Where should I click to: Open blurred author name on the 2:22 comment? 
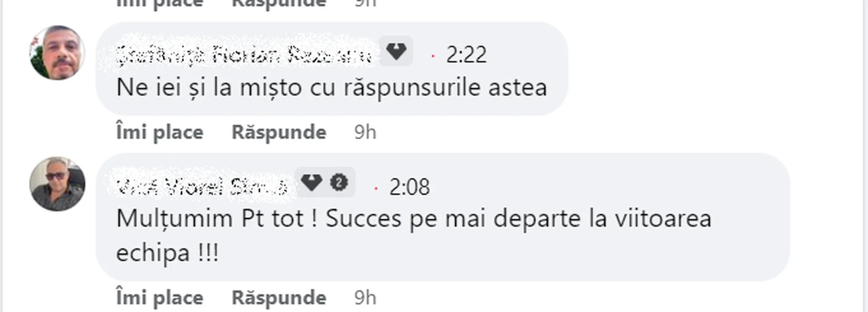coord(243,55)
